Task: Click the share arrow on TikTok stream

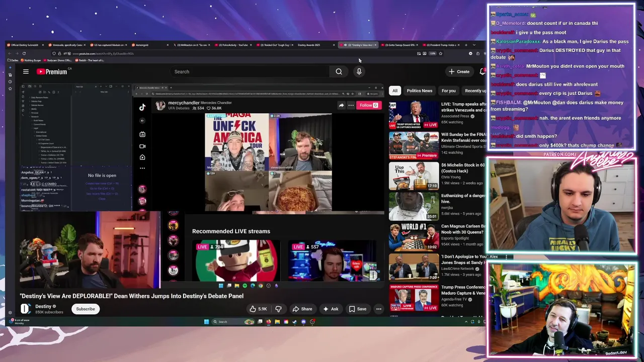Action: click(341, 105)
